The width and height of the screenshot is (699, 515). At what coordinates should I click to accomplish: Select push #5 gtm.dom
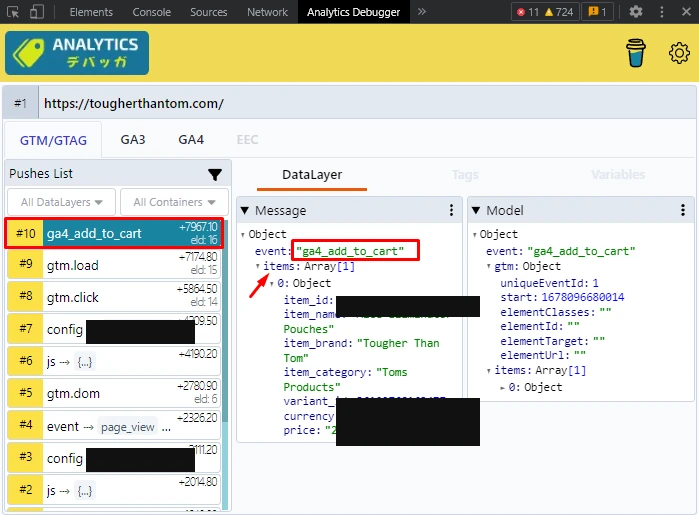click(x=114, y=393)
